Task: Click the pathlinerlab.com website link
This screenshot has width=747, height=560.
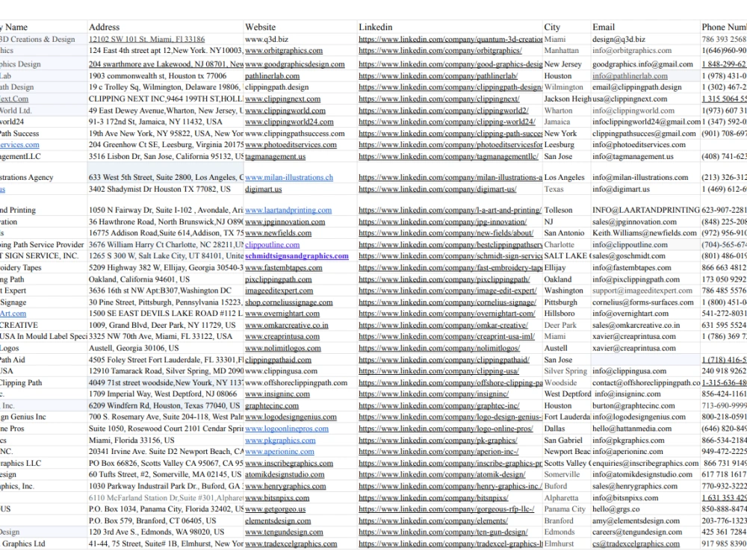Action: point(272,75)
